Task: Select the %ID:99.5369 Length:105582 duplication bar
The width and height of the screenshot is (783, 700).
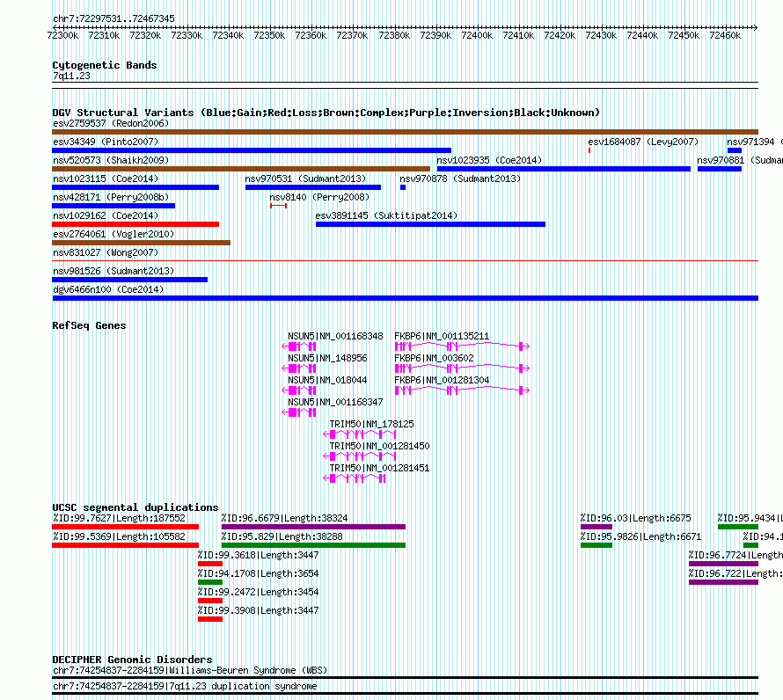Action: click(x=125, y=545)
